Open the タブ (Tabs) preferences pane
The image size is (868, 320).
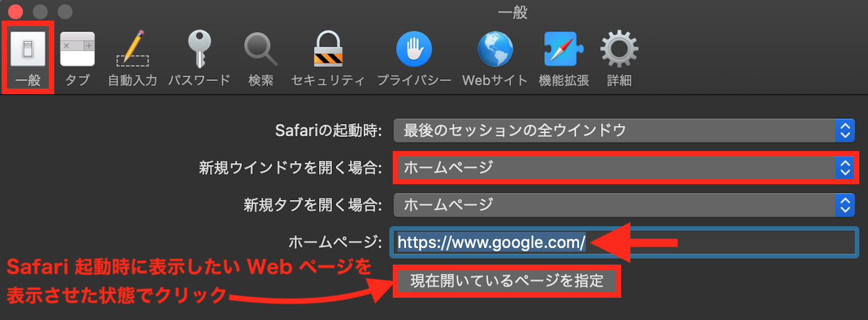[x=77, y=58]
